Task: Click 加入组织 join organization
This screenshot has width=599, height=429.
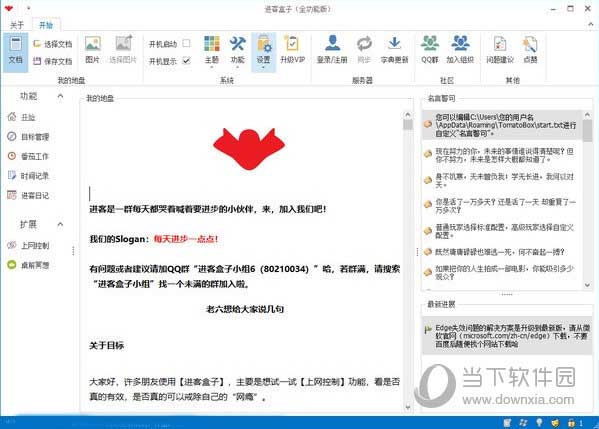Action: point(460,50)
